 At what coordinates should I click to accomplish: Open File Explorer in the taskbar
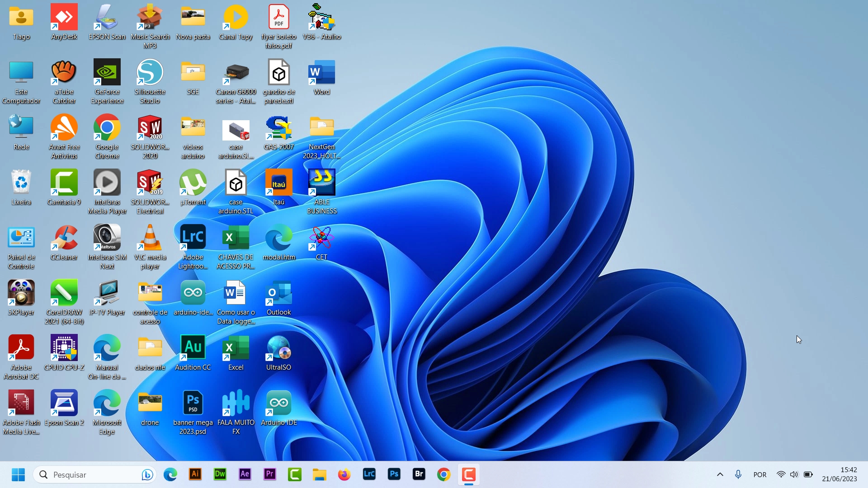coord(320,474)
